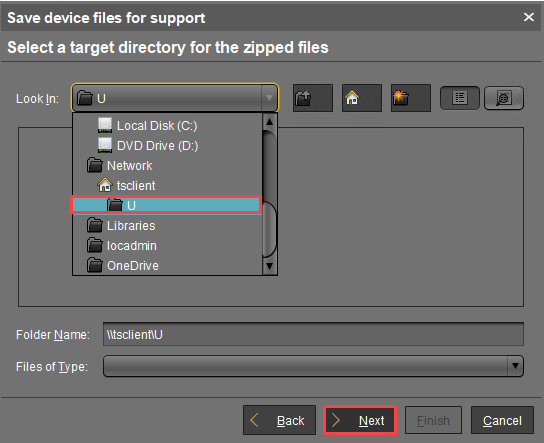Image resolution: width=544 pixels, height=443 pixels.
Task: Click scroll down arrow in folder list
Action: tap(269, 266)
